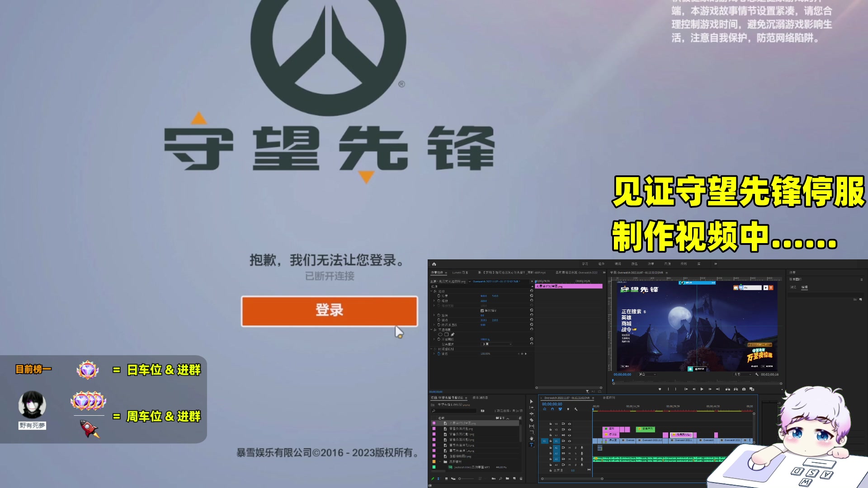Select the Ripple Edit tool
This screenshot has height=488, width=868.
point(531,413)
